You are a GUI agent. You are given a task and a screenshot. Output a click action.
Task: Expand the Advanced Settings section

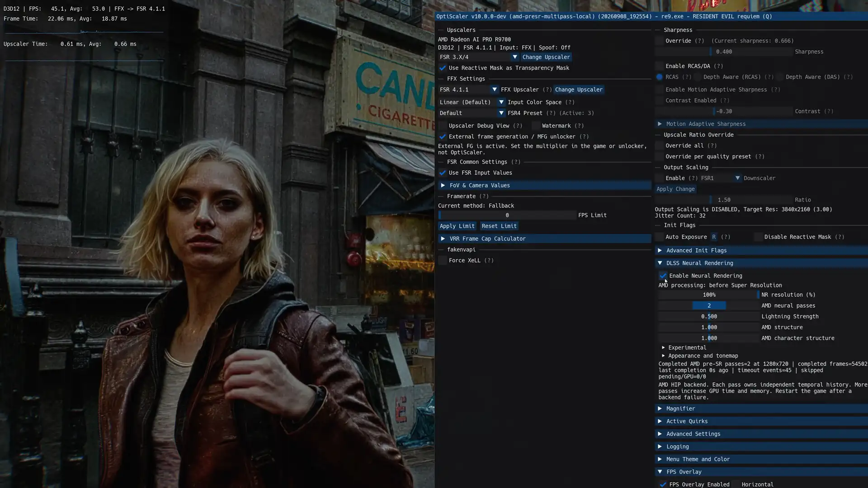click(761, 434)
